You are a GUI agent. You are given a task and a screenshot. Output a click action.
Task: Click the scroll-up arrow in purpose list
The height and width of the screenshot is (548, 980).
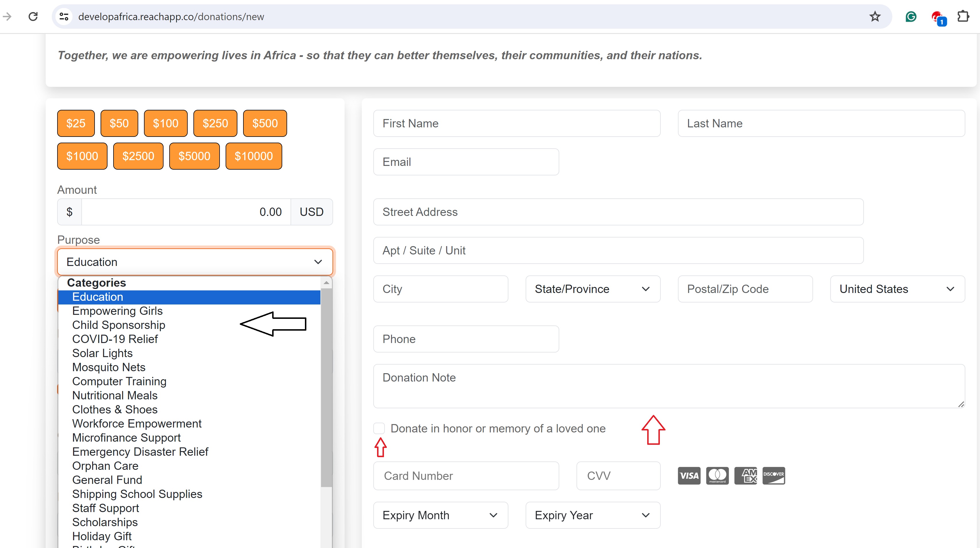pyautogui.click(x=326, y=283)
